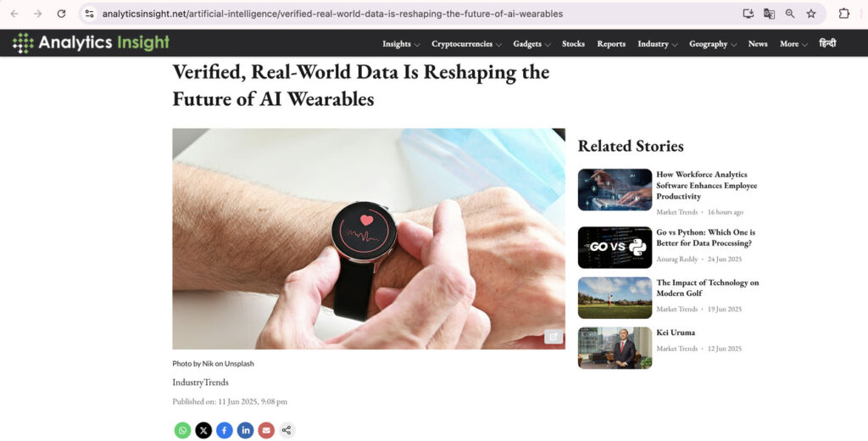Bookmark page with the star icon
The height and width of the screenshot is (441, 868).
coord(811,14)
